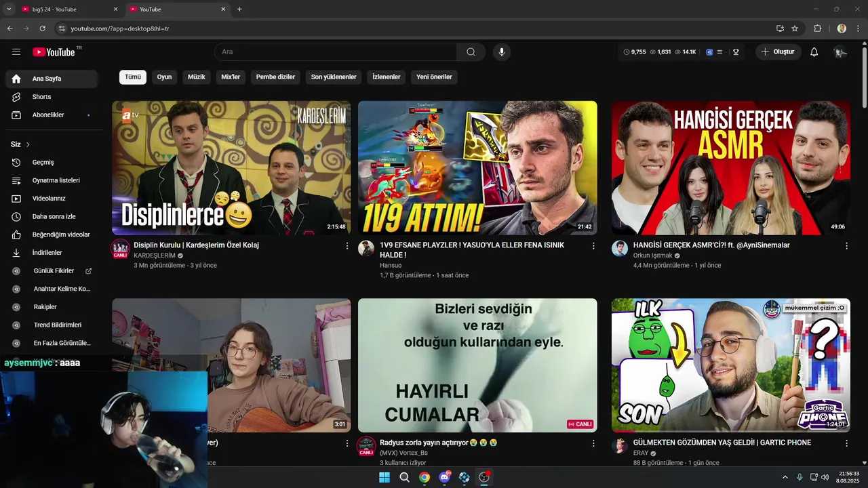The width and height of the screenshot is (868, 488).
Task: Open Geçmiş history
Action: click(x=52, y=163)
